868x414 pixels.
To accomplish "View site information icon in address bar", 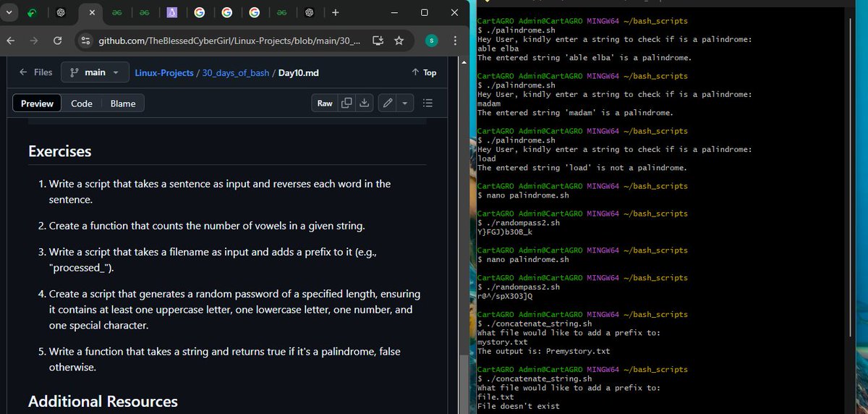I will [85, 41].
